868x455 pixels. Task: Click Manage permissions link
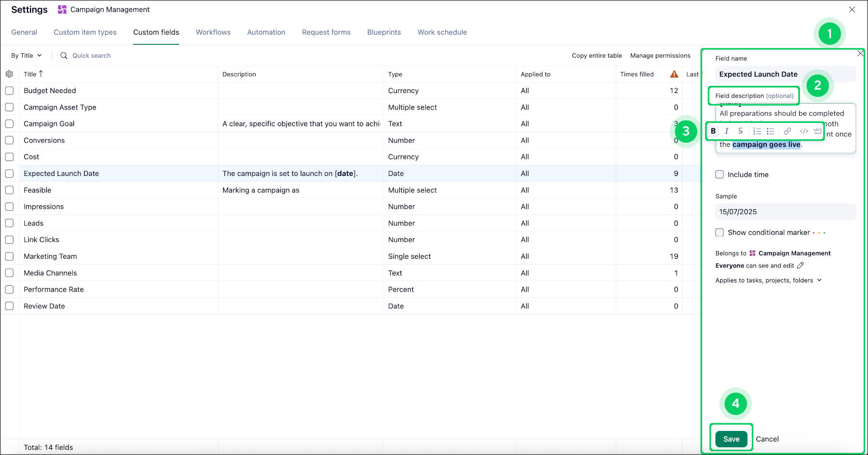(x=660, y=55)
